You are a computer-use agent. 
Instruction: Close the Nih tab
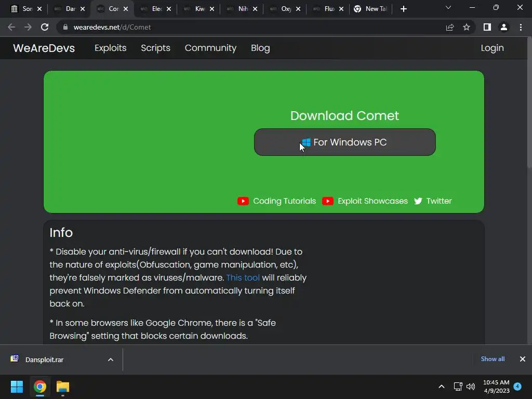coord(255,9)
